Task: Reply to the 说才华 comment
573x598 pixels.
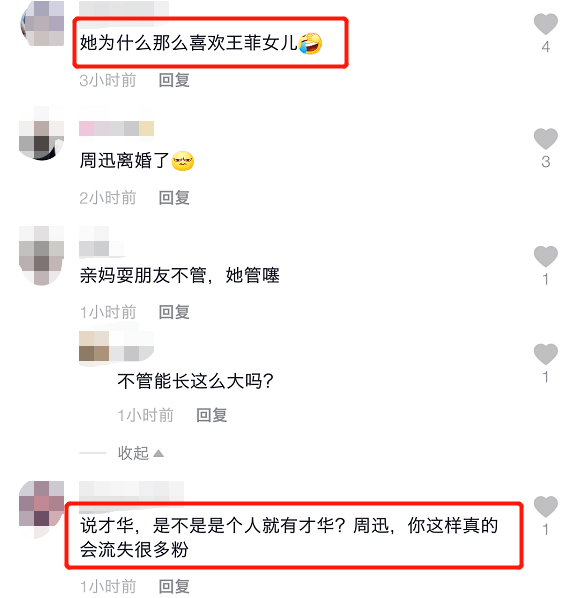Action: click(x=174, y=587)
